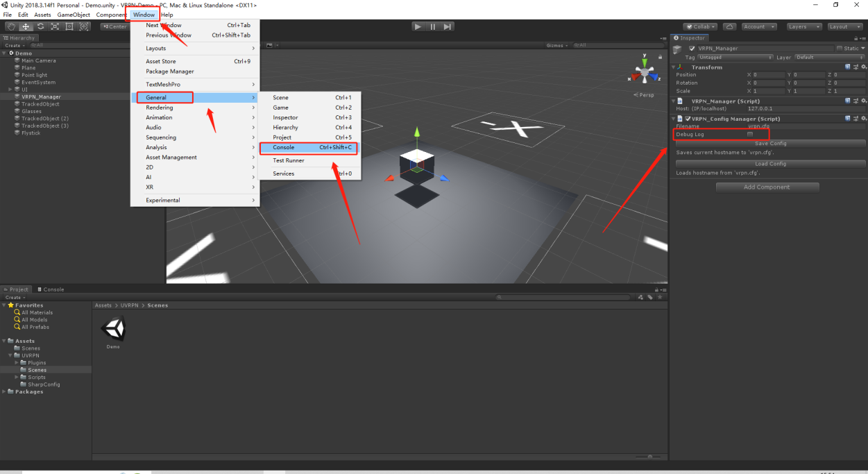Select the Rotate tool in toolbar
This screenshot has height=474, width=868.
pyautogui.click(x=40, y=26)
